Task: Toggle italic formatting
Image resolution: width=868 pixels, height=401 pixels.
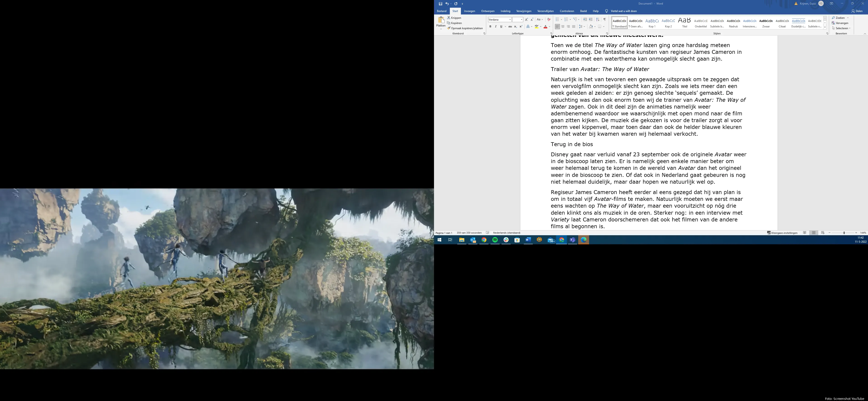Action: tap(496, 27)
